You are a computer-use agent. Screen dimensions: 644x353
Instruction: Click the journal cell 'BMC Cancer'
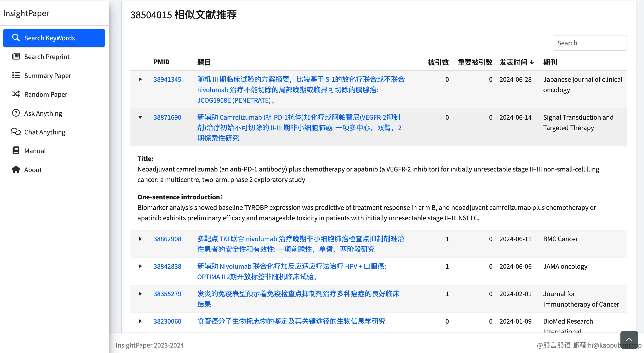tap(560, 239)
